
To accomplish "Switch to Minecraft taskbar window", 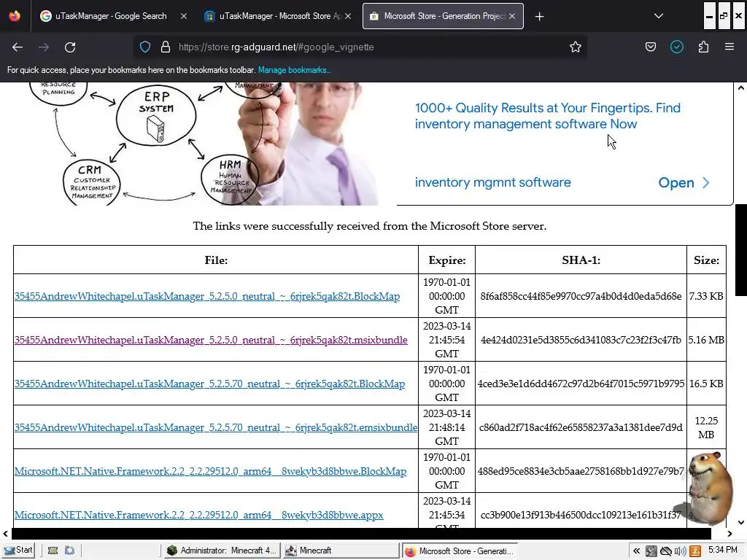I will [x=341, y=551].
